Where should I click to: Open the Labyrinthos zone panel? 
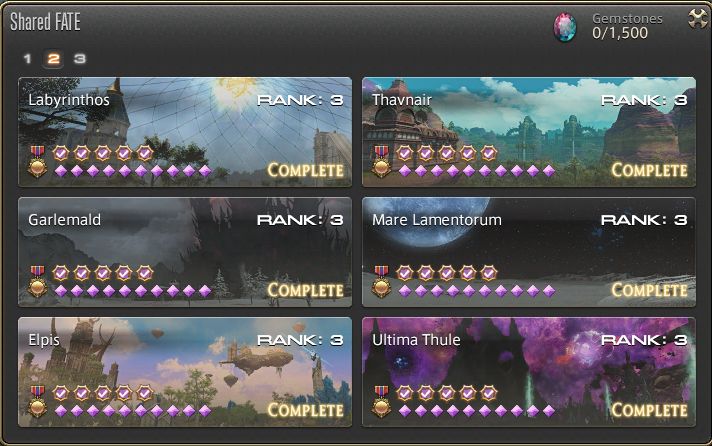(185, 132)
